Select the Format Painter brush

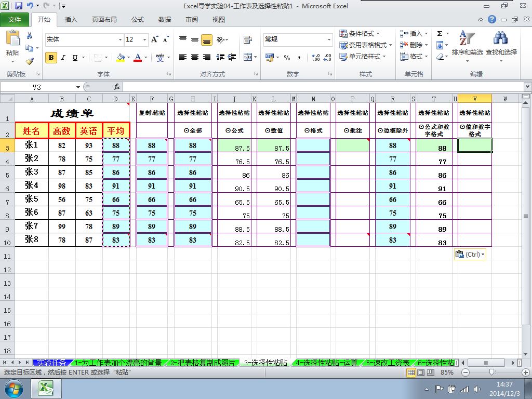point(30,61)
